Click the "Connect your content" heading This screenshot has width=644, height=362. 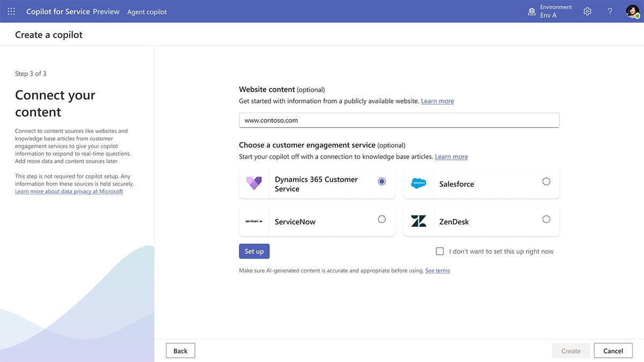[x=55, y=104]
